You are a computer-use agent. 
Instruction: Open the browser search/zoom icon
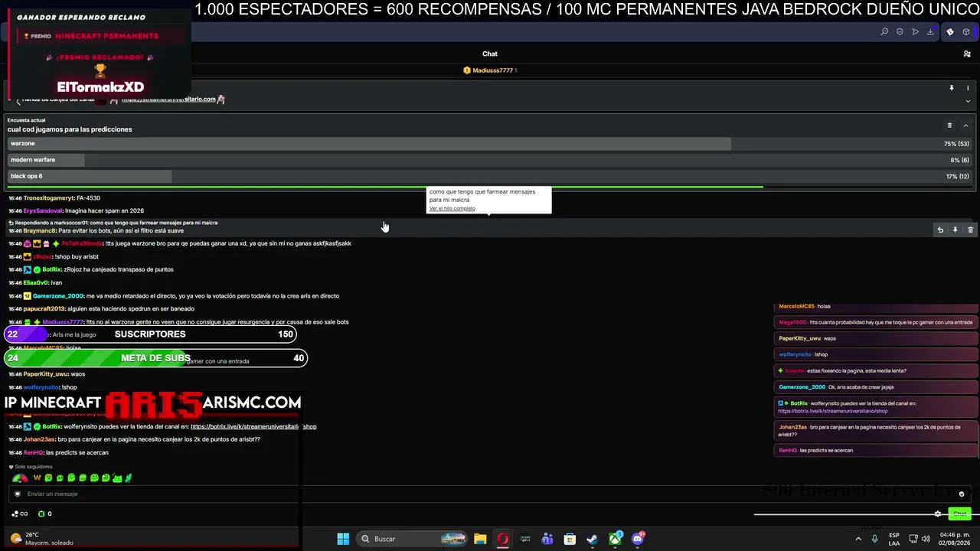coord(884,32)
